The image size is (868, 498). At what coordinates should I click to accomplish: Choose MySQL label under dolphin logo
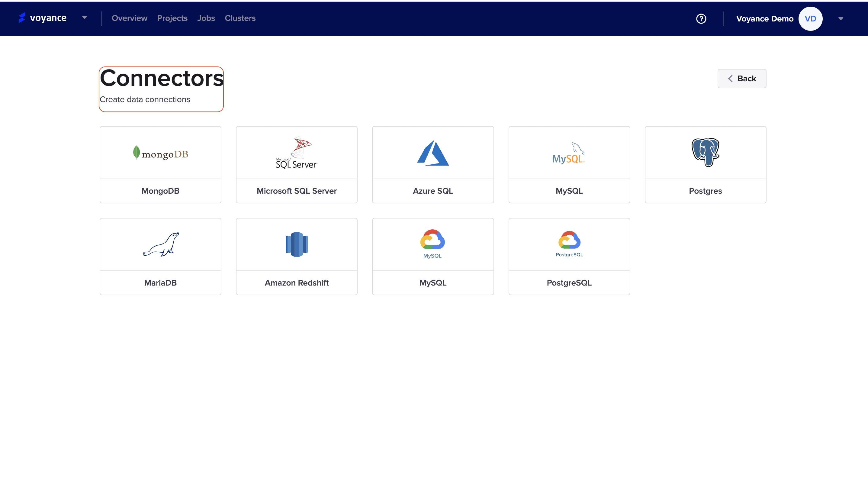(569, 191)
